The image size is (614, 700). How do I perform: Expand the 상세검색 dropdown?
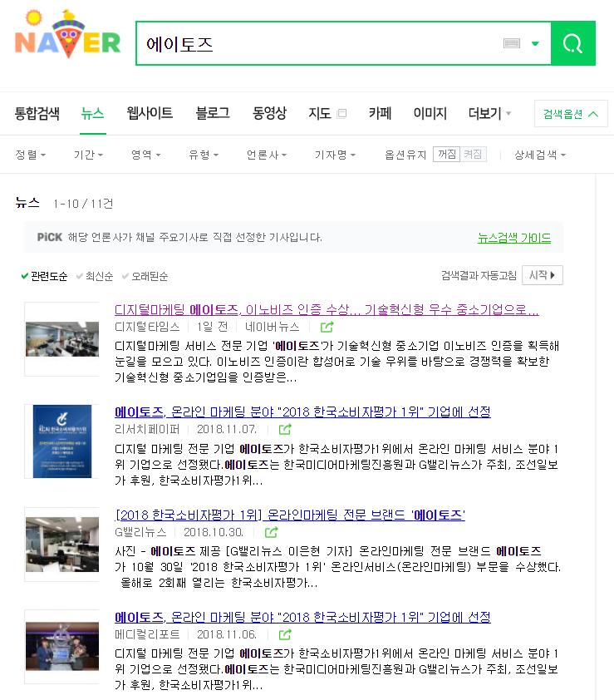click(x=540, y=155)
